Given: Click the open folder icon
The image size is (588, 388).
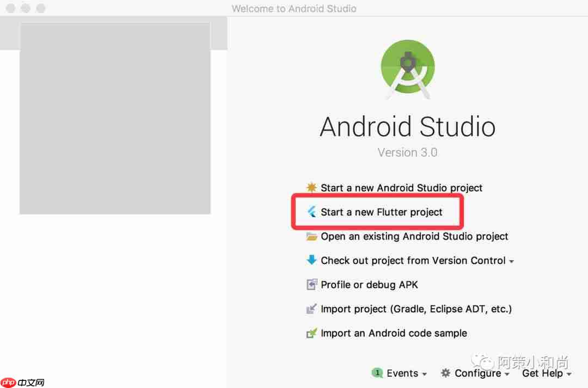Looking at the screenshot, I should tap(311, 236).
